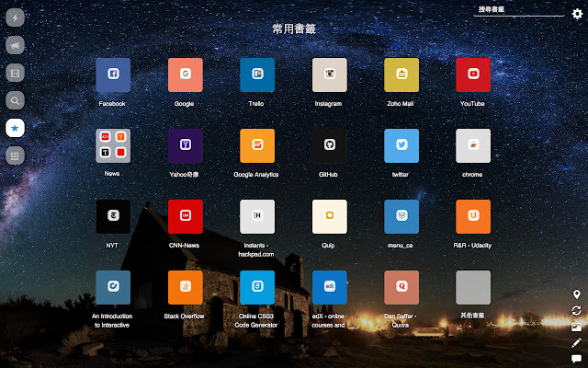Open the lightning bolt sidebar panel

click(15, 17)
